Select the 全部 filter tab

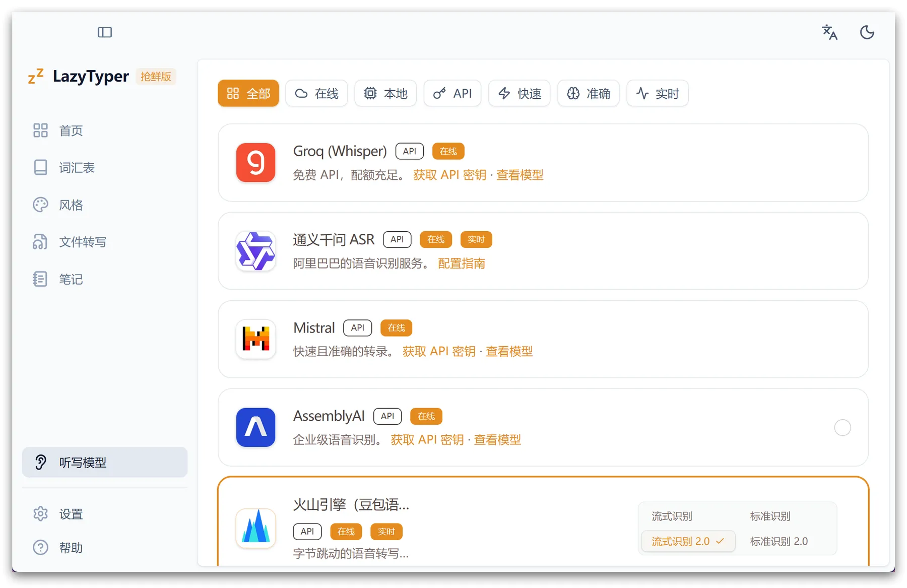[248, 93]
